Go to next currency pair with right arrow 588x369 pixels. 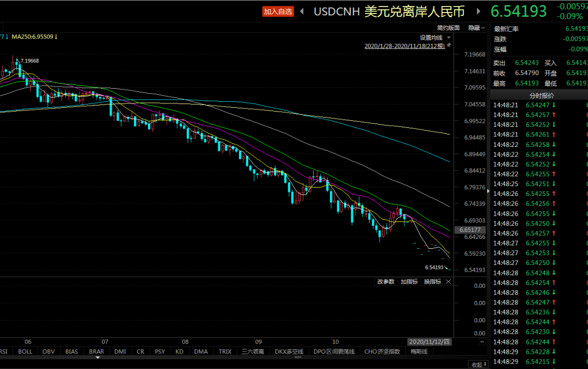479,11
